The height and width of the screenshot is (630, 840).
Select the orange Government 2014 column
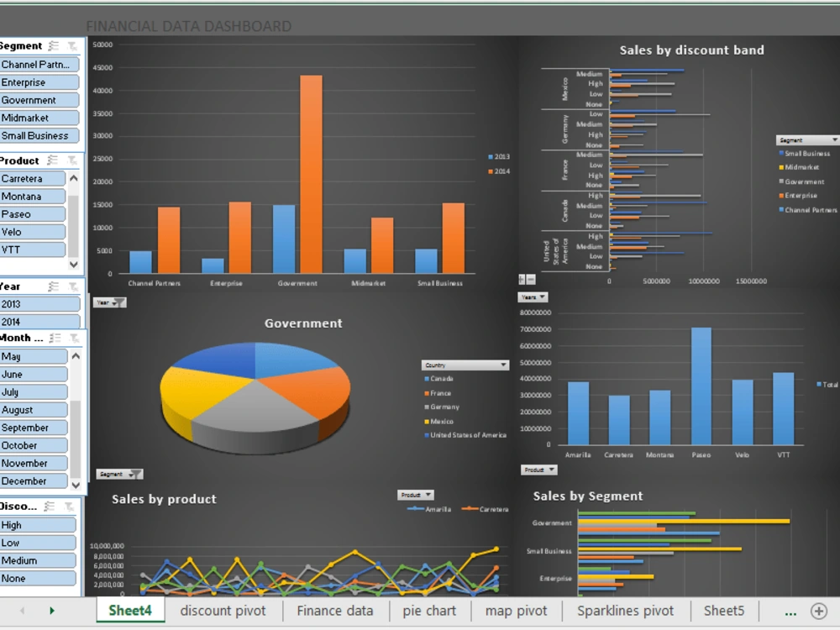pyautogui.click(x=311, y=174)
